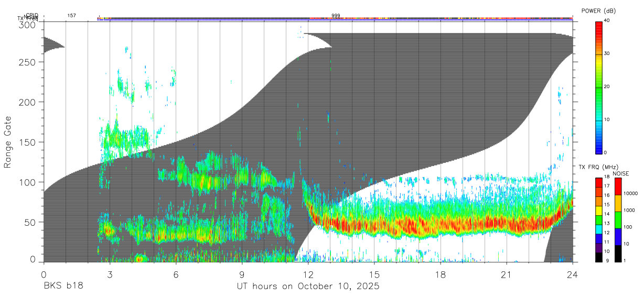The width and height of the screenshot is (644, 297).
Task: Click the 50 tick label on the y-axis
Action: 30,222
